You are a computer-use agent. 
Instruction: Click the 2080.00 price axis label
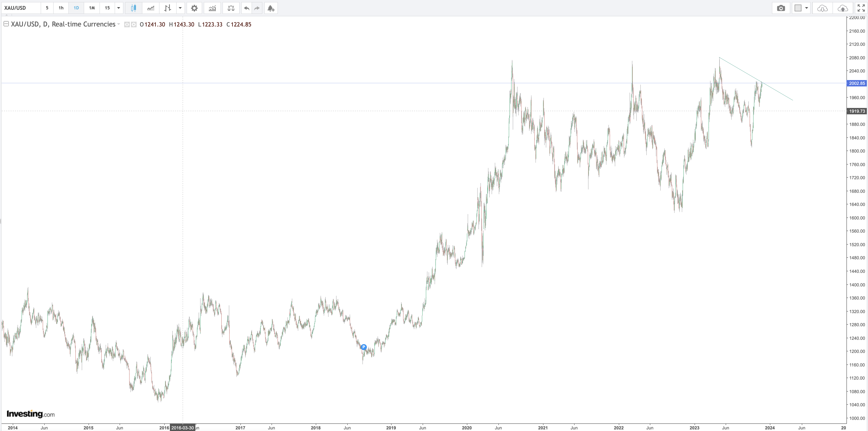[x=857, y=58]
